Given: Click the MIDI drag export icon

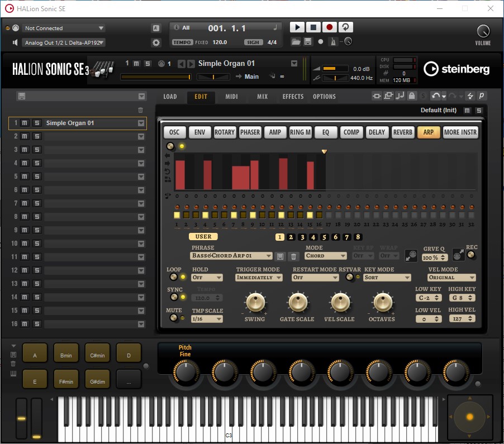Looking at the screenshot, I should pos(458,255).
